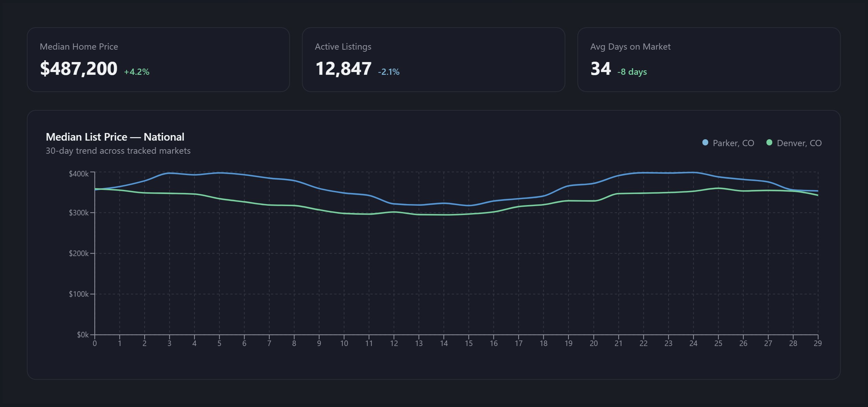The height and width of the screenshot is (407, 868).
Task: Click the -8 days change indicator
Action: pos(632,72)
